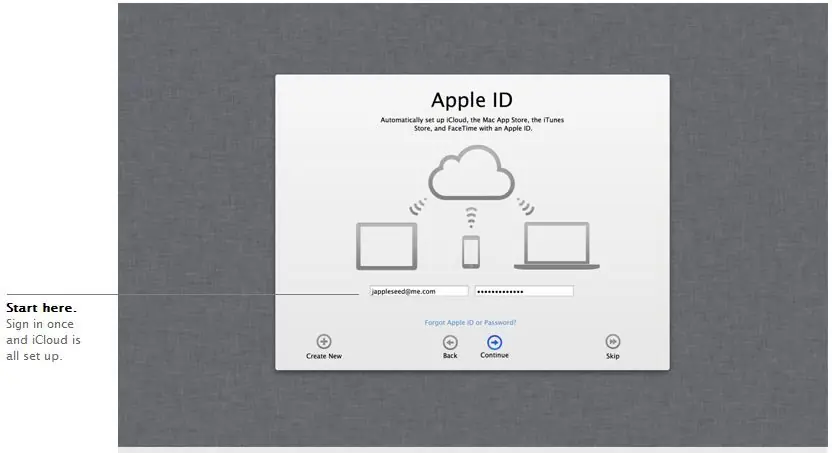Click the Back label text
Screen dimensions: 832x453
coord(450,356)
